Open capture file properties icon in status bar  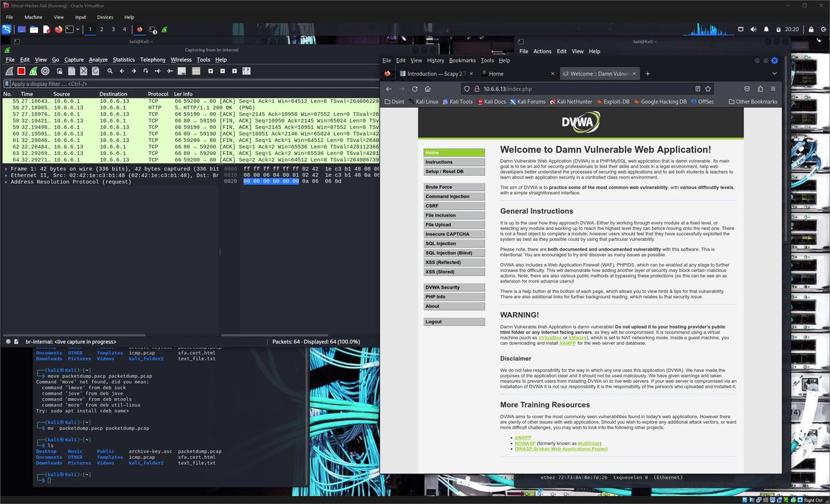tap(17, 342)
